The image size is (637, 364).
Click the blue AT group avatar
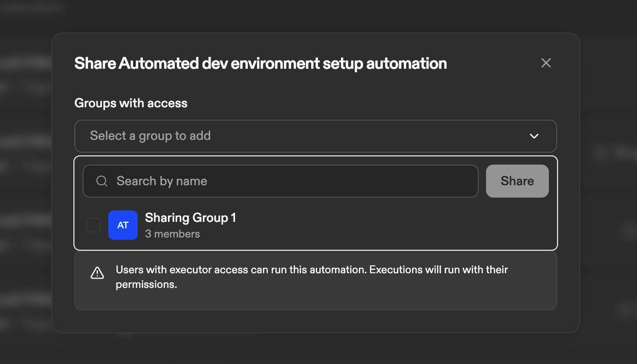(x=123, y=225)
